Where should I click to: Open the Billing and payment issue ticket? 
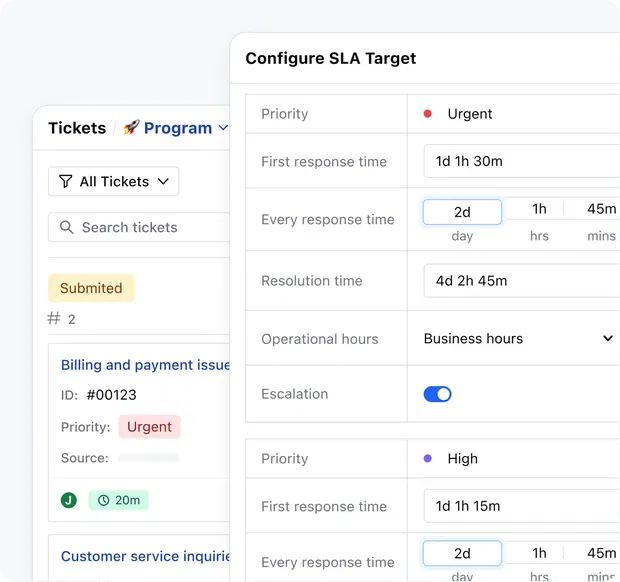point(145,365)
